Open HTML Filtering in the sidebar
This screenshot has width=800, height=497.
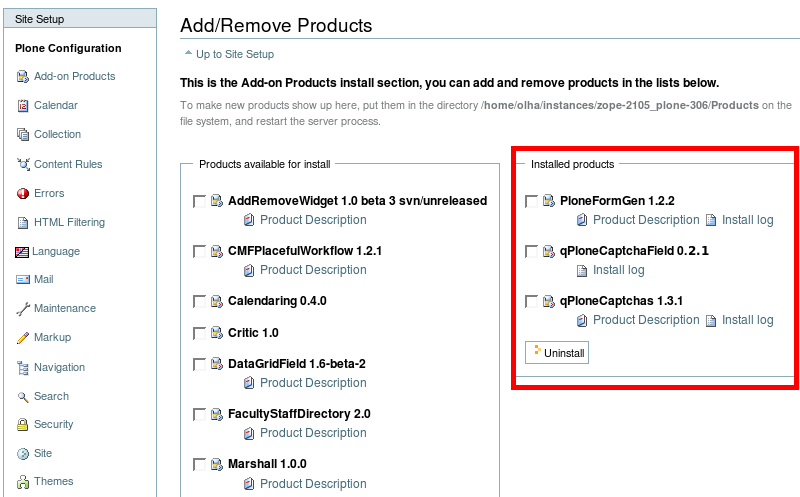(x=69, y=222)
